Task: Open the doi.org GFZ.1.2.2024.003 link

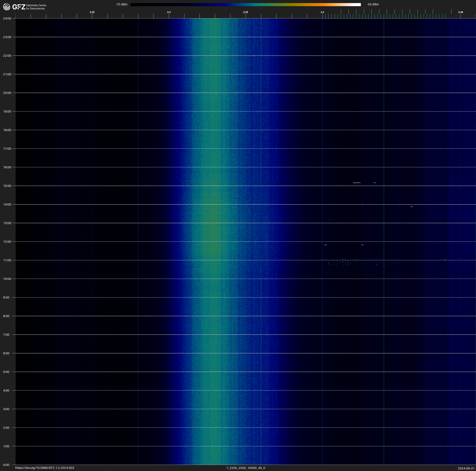Action: [x=45, y=468]
